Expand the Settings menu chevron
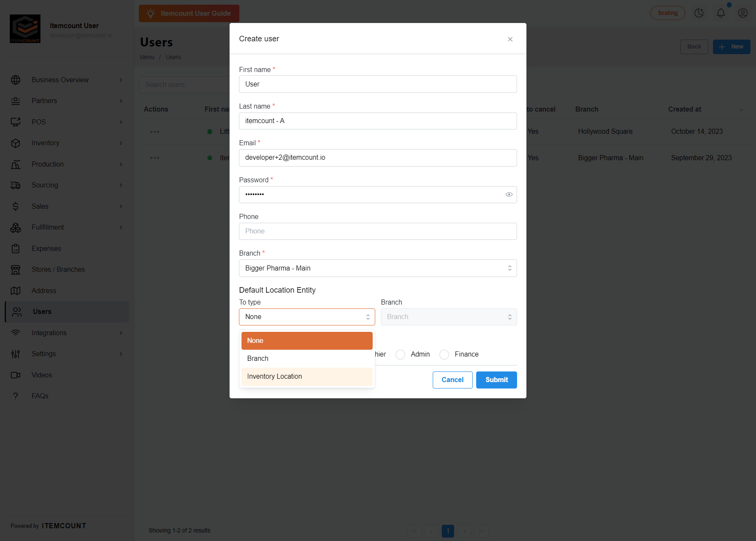 pos(121,354)
